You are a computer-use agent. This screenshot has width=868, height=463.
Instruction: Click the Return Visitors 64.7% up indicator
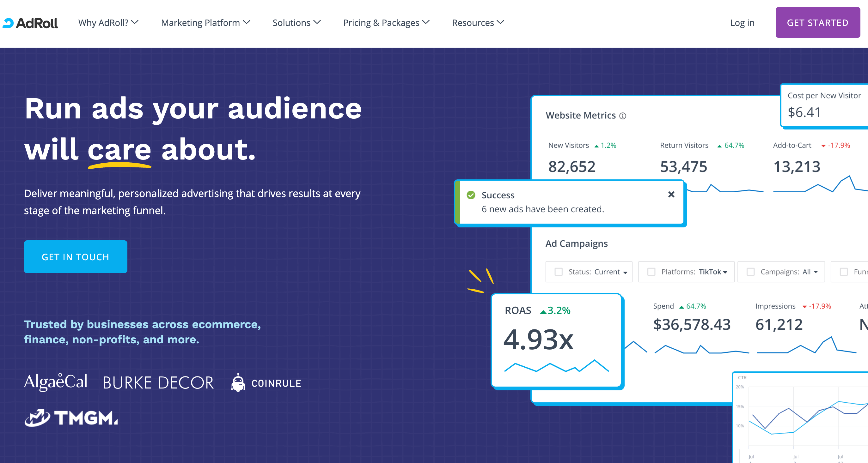[731, 146]
